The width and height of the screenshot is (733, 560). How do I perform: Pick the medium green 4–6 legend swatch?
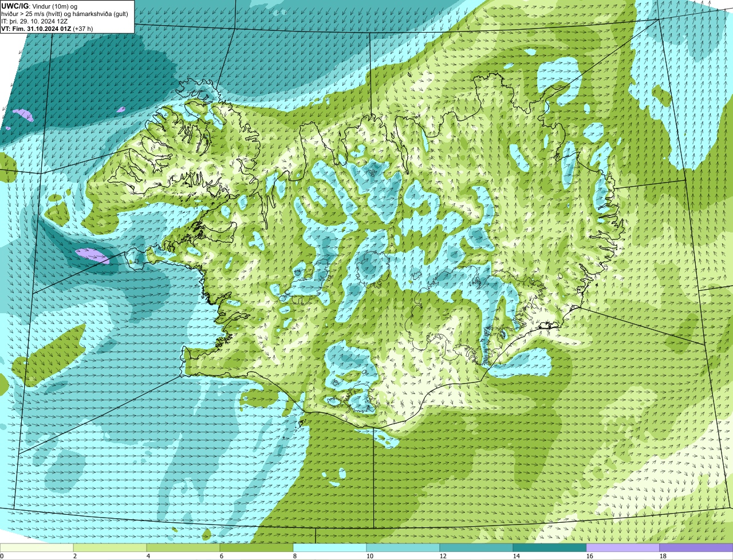pyautogui.click(x=183, y=547)
